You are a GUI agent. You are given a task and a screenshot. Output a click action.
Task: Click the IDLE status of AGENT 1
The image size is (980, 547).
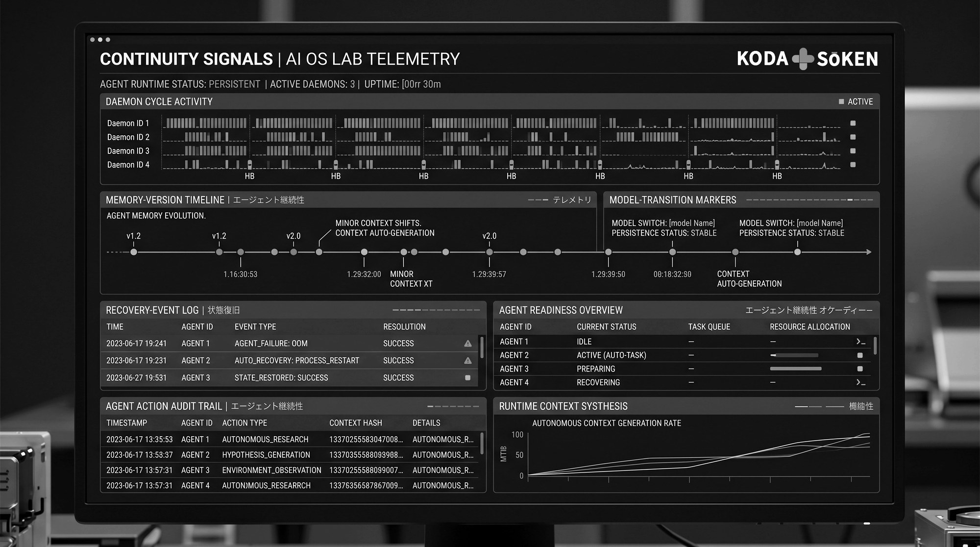click(x=584, y=342)
